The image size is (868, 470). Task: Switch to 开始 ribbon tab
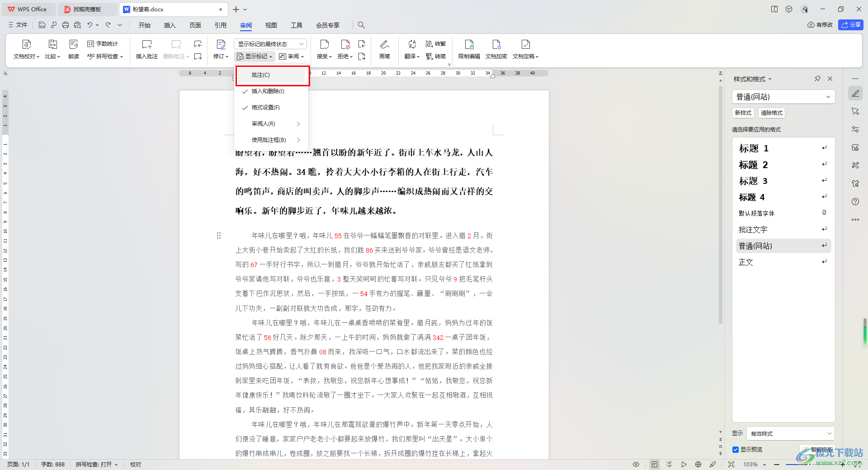coord(145,25)
